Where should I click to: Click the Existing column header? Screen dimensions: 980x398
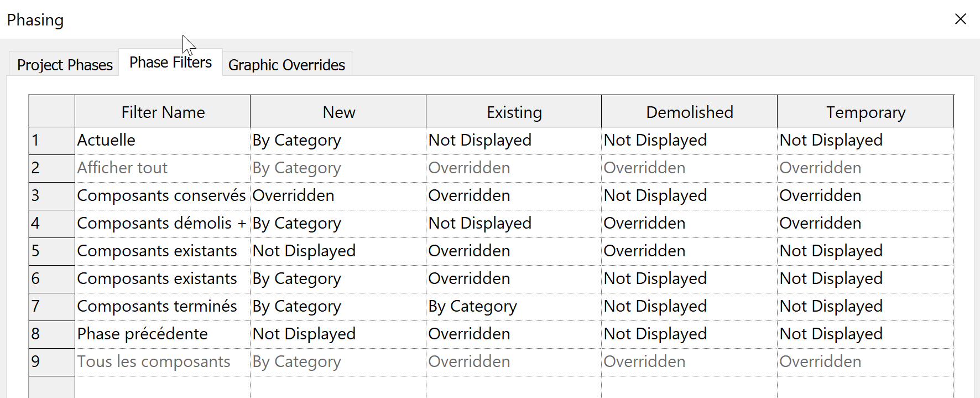click(513, 111)
